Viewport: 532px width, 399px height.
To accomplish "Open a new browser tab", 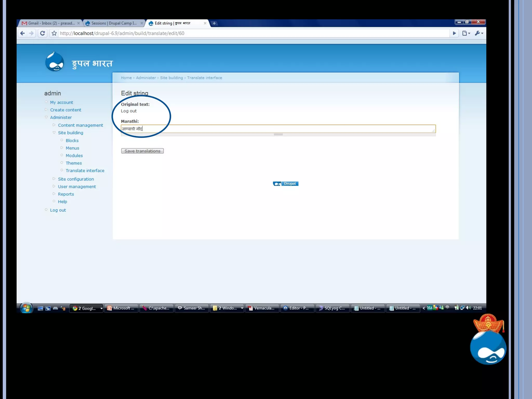I will pyautogui.click(x=214, y=23).
